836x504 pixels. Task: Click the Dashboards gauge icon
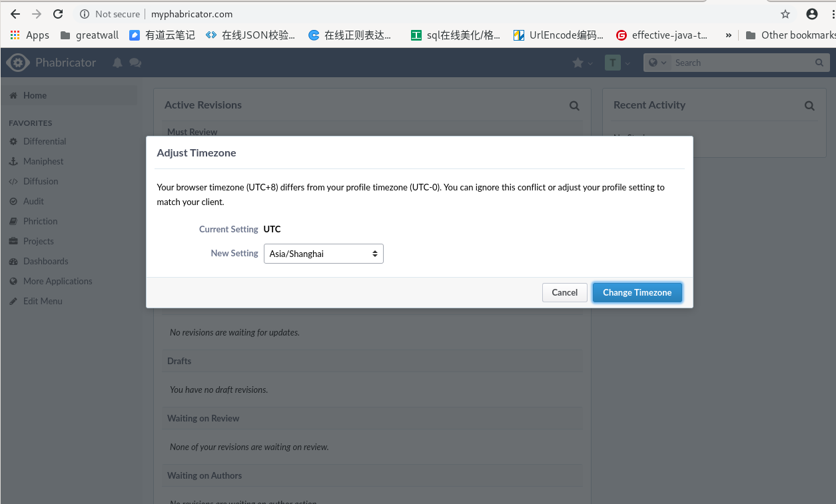pos(15,261)
